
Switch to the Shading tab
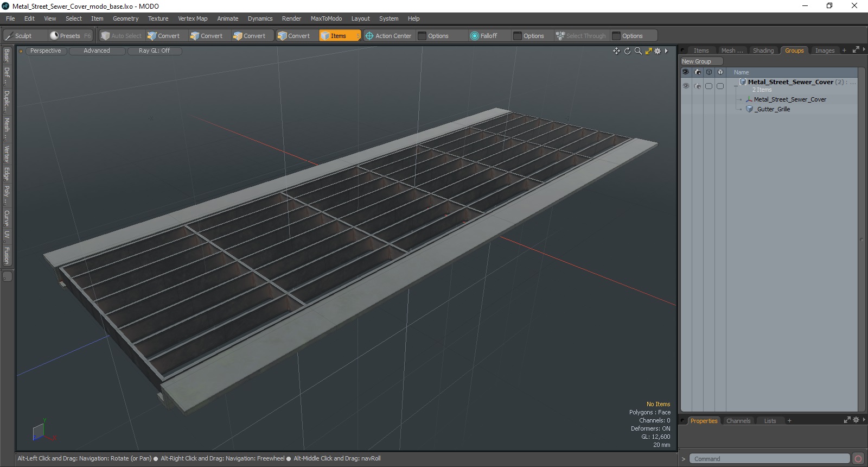point(763,51)
